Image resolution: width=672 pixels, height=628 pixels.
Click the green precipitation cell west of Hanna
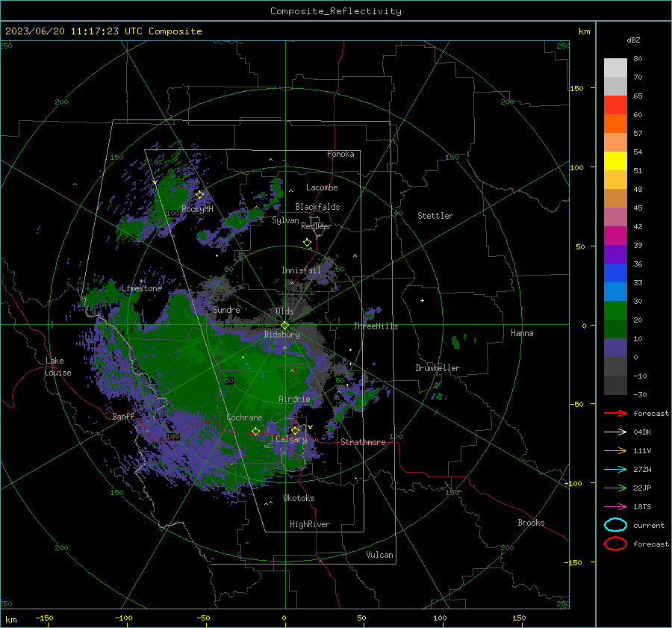click(456, 342)
